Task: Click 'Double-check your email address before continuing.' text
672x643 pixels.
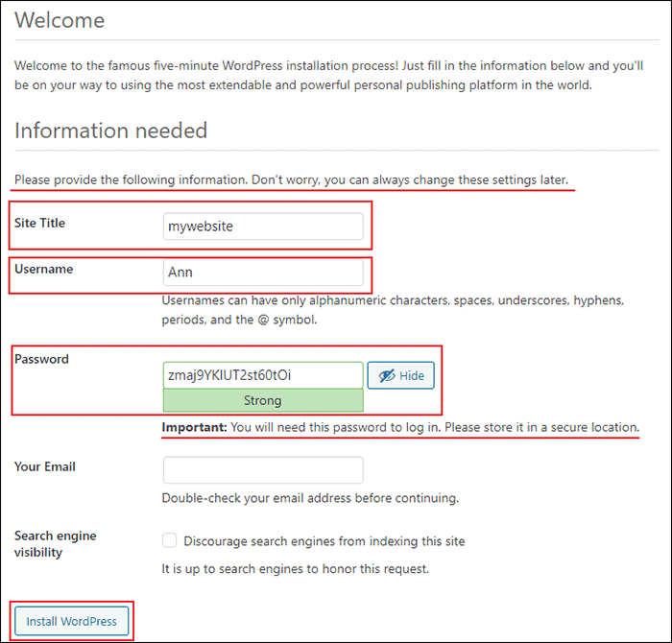Action: pos(310,498)
